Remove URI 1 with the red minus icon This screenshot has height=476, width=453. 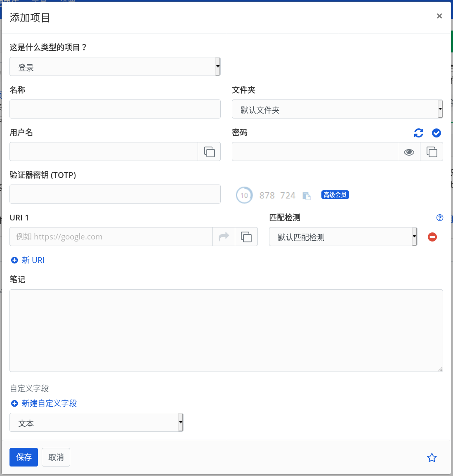click(x=432, y=237)
